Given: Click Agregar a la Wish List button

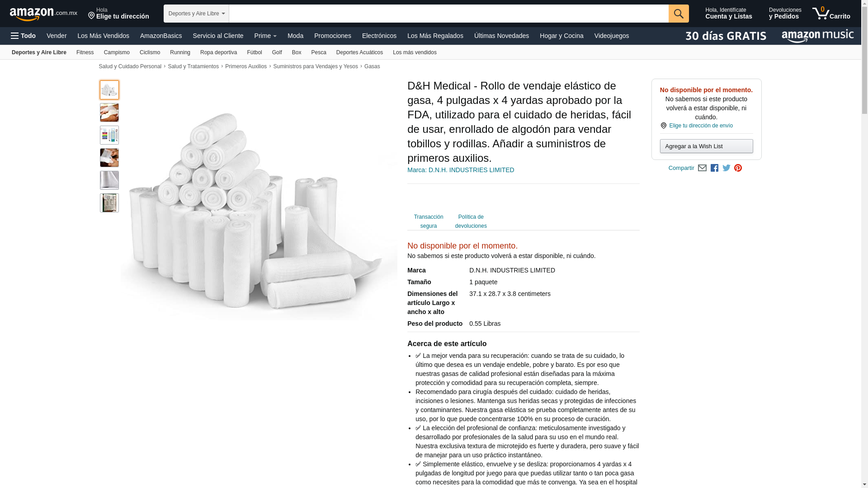Looking at the screenshot, I should [x=706, y=146].
